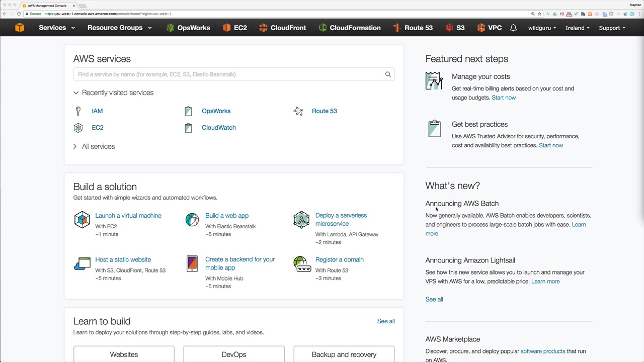
Task: Open the Services dropdown menu
Action: click(57, 28)
